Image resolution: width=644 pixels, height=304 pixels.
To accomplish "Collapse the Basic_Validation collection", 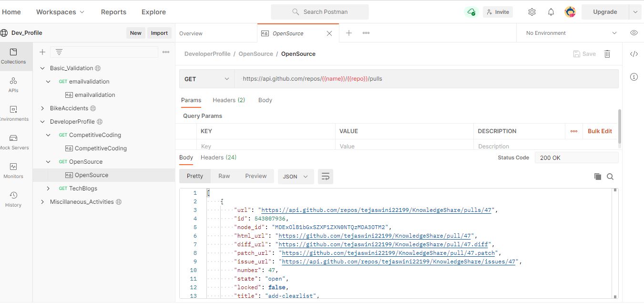I will coord(42,68).
